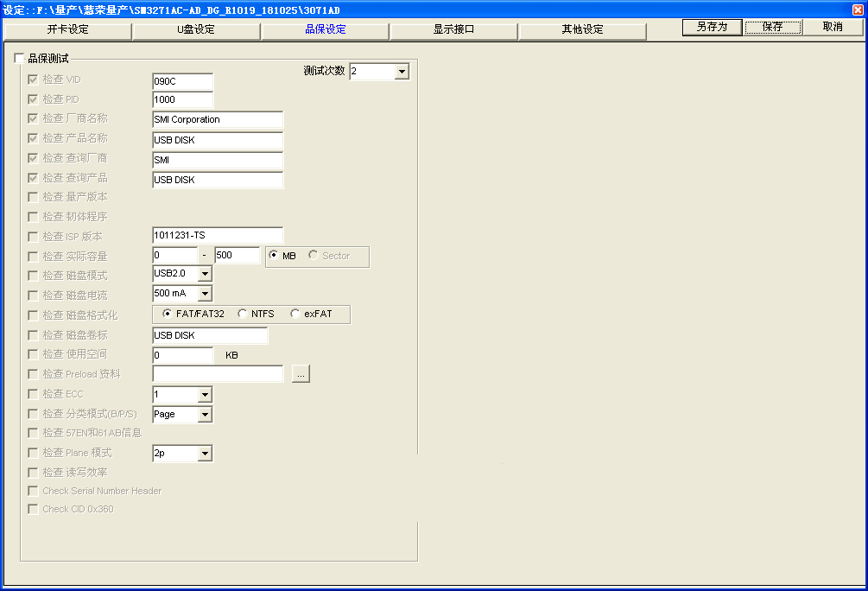
Task: Open the 测试次数 dropdown
Action: coord(402,72)
